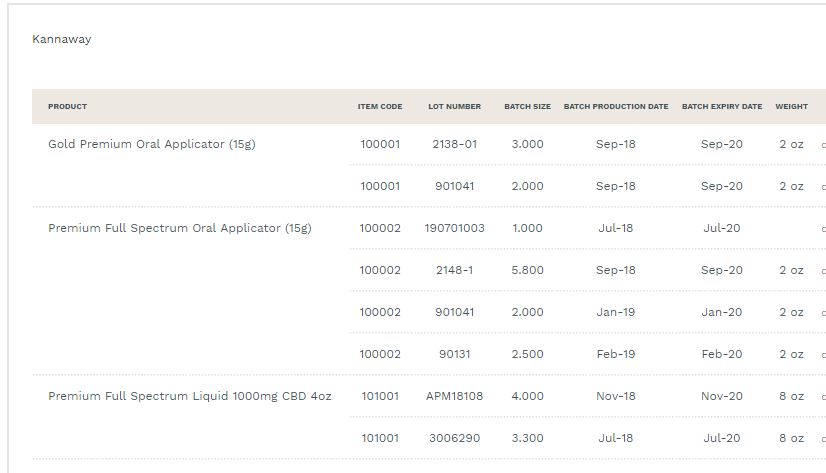Click batch size 1.000
826x473 pixels.
point(527,228)
